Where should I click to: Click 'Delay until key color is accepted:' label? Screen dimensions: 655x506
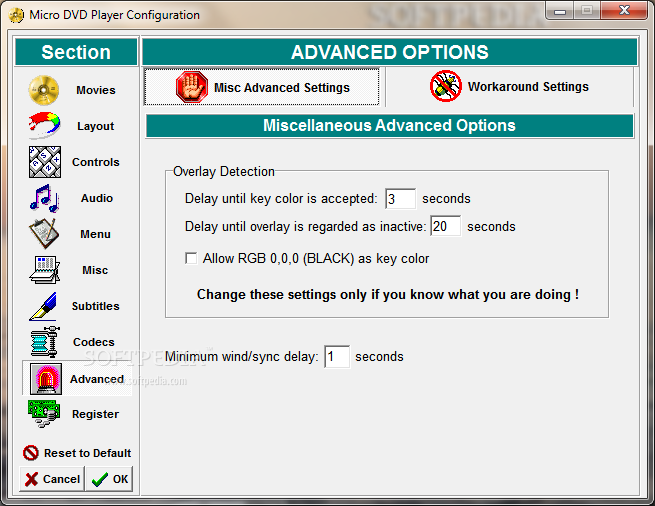pos(281,198)
